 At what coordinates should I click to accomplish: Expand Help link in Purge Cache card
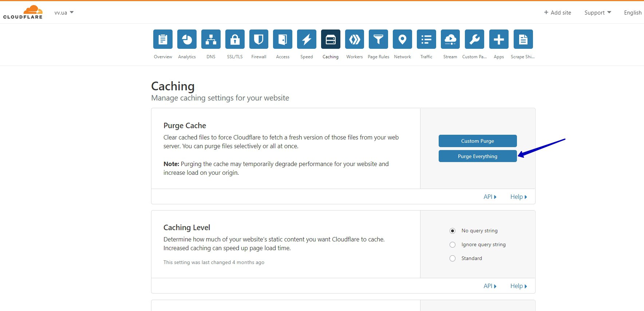(519, 197)
